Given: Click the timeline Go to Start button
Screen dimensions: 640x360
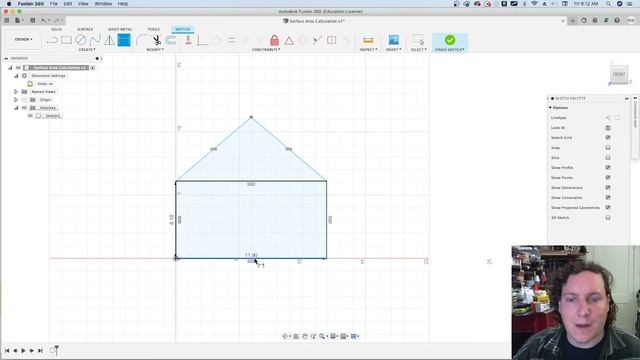Looking at the screenshot, I should (7, 351).
